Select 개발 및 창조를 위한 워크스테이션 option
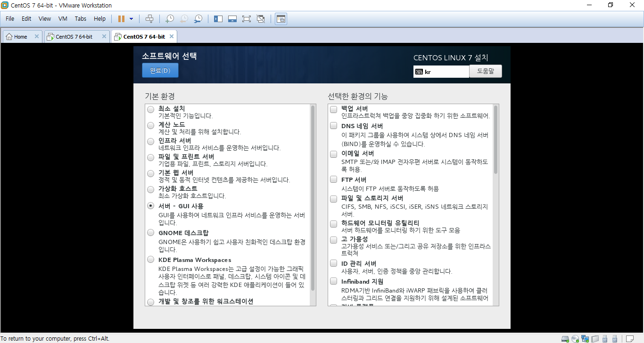Image resolution: width=644 pixels, height=343 pixels. [150, 302]
